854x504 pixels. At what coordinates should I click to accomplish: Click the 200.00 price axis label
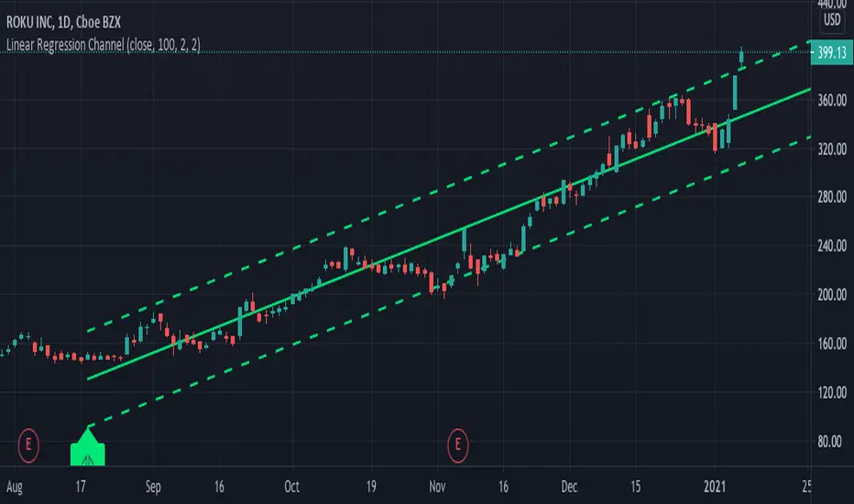click(x=832, y=295)
